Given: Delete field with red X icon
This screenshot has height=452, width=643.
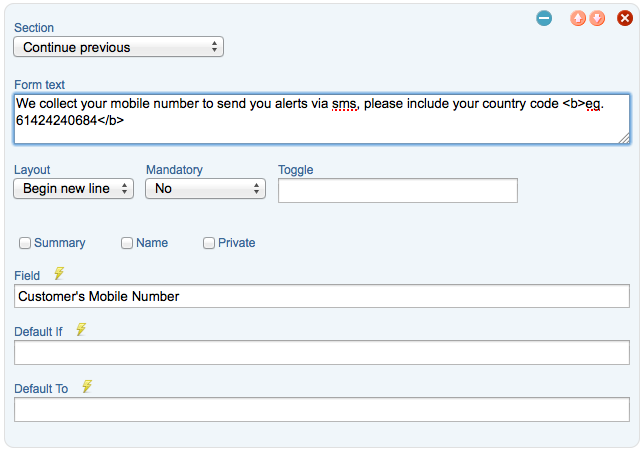Looking at the screenshot, I should point(625,18).
